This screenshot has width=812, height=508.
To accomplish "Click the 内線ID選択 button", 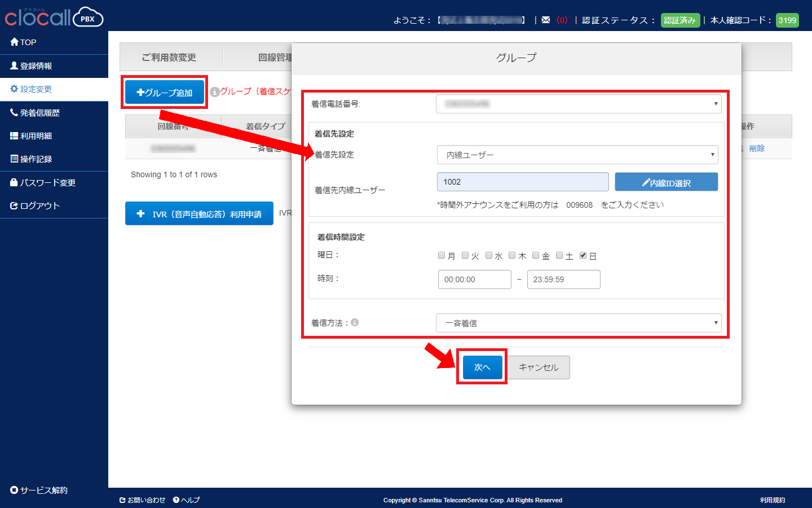I will pos(666,182).
